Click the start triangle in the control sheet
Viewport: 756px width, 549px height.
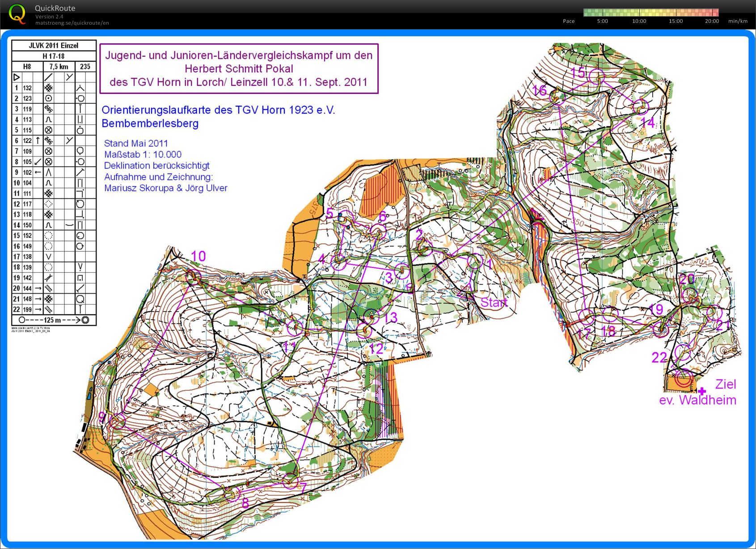coord(17,77)
